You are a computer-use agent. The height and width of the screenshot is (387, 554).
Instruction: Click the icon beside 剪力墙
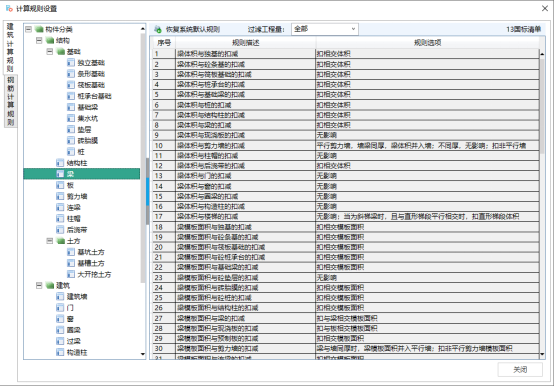[60, 196]
